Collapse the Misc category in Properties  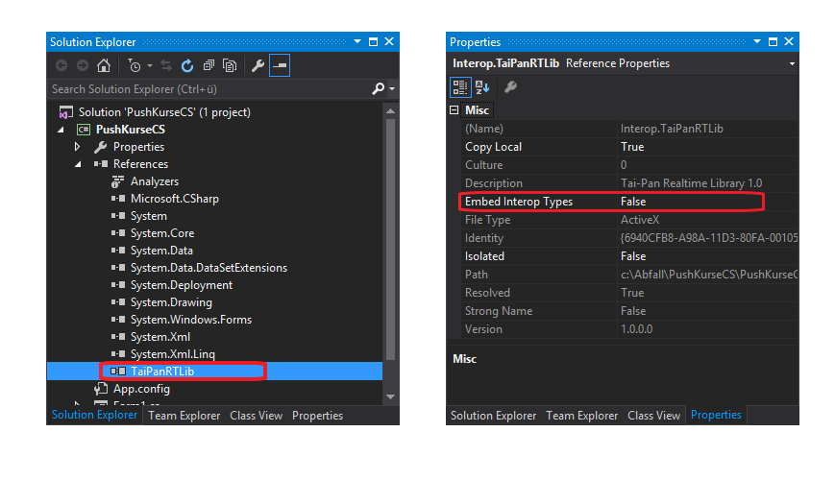pos(454,110)
